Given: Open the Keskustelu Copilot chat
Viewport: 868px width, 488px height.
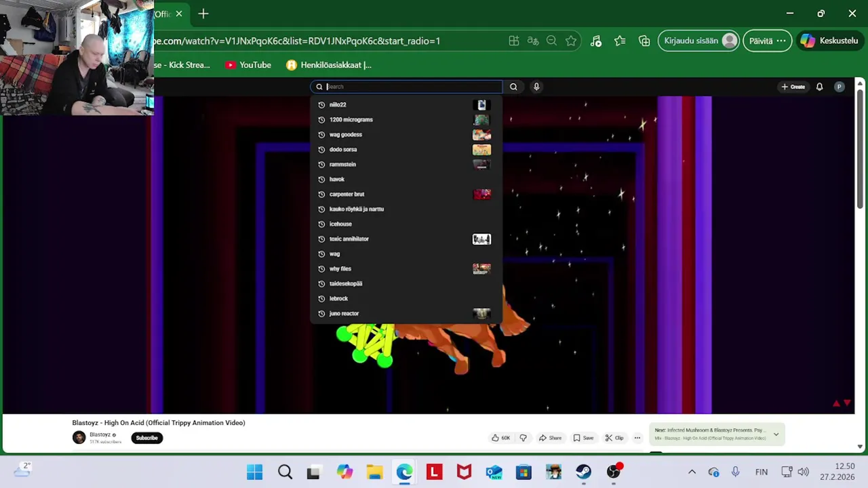Looking at the screenshot, I should coord(831,41).
